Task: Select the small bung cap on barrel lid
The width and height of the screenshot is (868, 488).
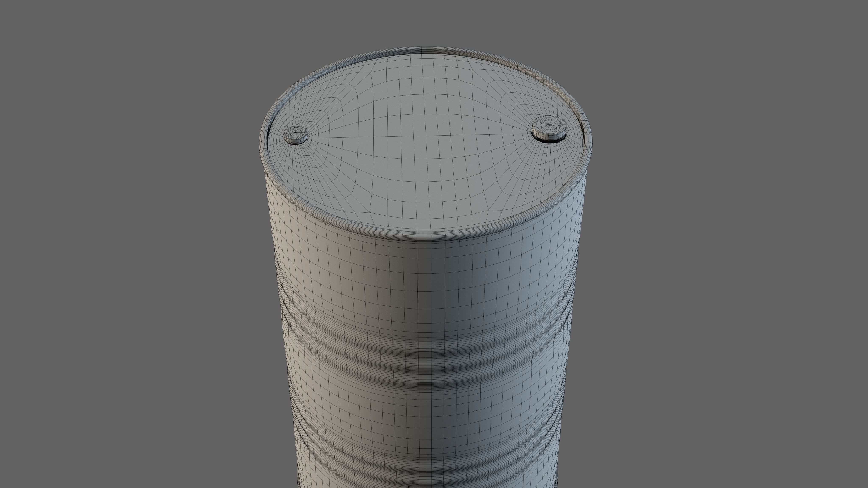Action: click(x=295, y=135)
